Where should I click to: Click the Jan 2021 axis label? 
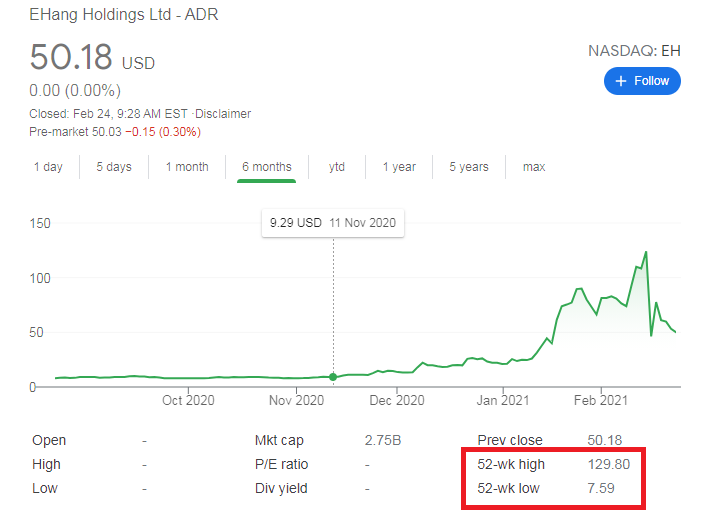coord(503,400)
